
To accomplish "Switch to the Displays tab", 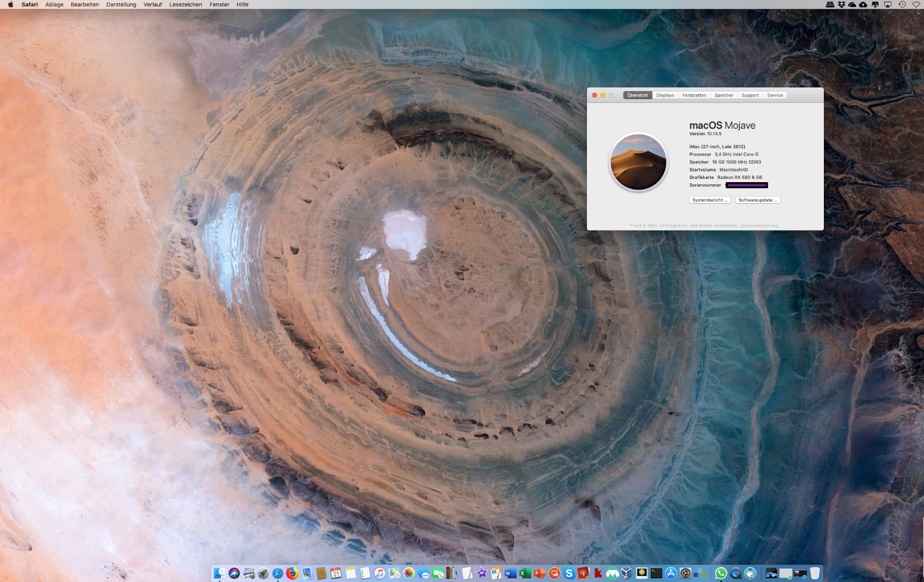I will click(x=665, y=95).
